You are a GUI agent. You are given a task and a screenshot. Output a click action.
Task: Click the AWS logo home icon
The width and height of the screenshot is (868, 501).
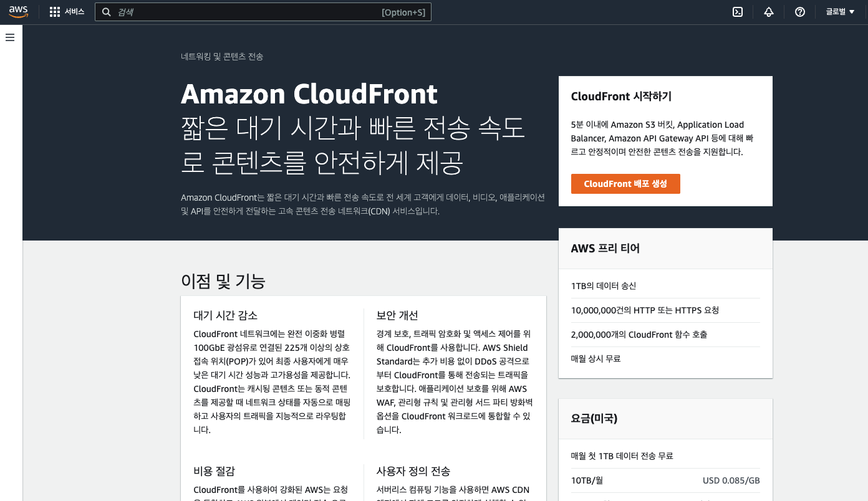tap(19, 12)
